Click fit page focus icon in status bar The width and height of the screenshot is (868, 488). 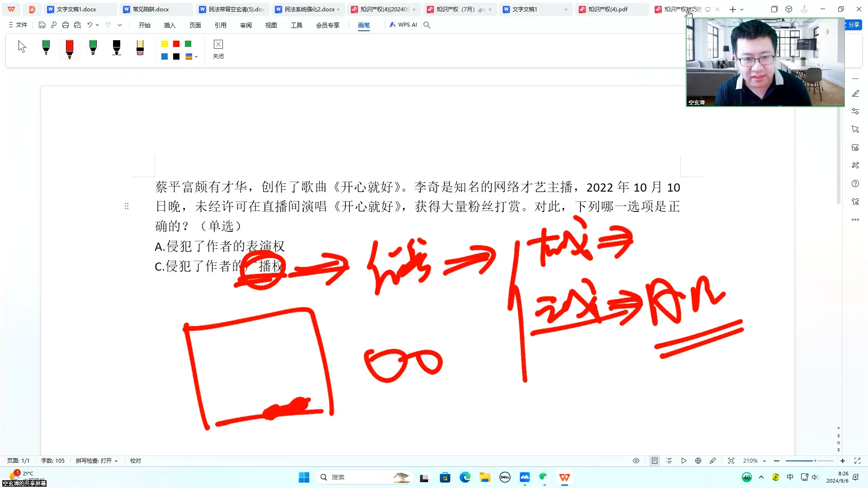point(731,461)
